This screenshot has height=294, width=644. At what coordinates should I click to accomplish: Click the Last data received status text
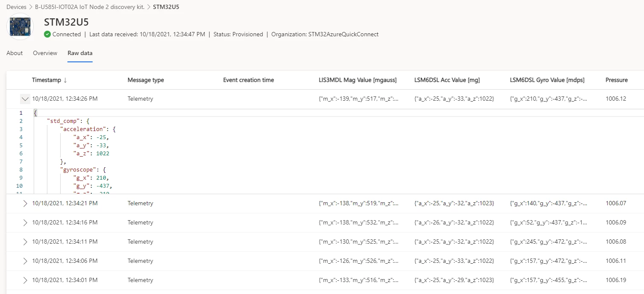147,34
